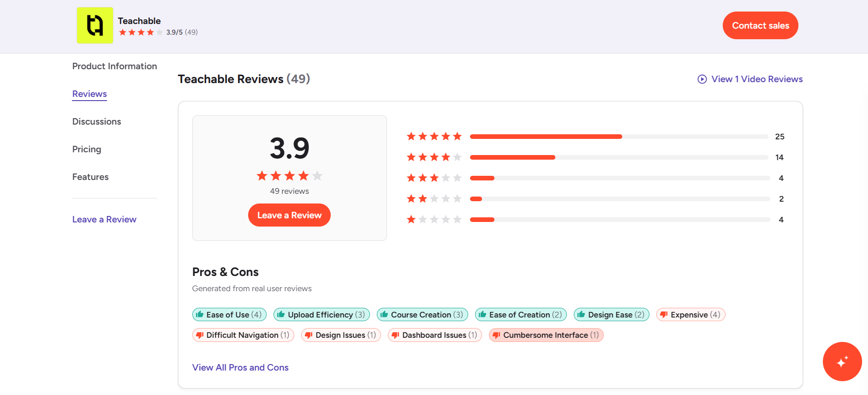The width and height of the screenshot is (868, 395).
Task: Open View All Pros and Cons
Action: [240, 368]
